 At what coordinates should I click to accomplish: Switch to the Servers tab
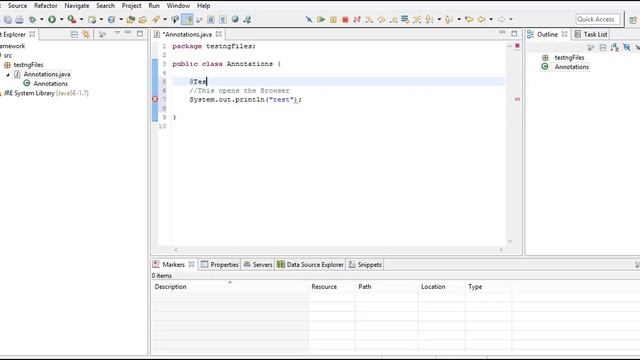(x=258, y=264)
